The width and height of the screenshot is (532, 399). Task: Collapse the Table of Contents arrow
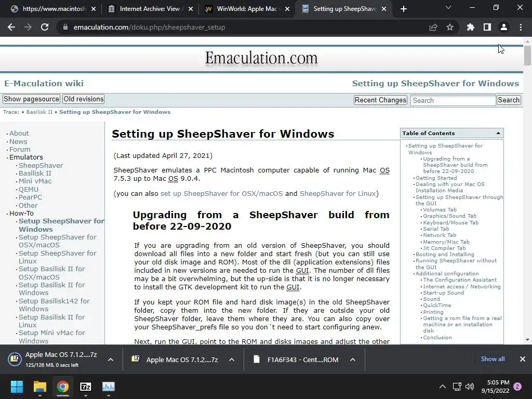[498, 134]
